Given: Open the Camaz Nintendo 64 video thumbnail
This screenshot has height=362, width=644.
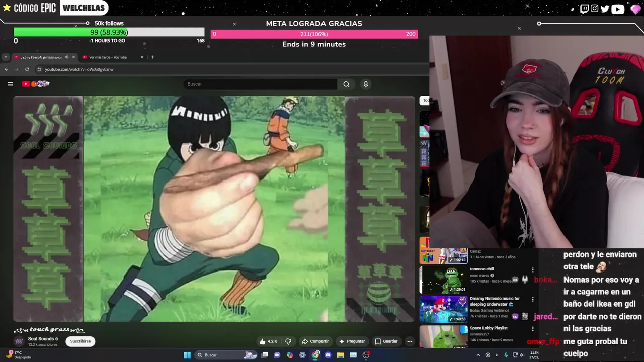Looking at the screenshot, I should (x=444, y=255).
